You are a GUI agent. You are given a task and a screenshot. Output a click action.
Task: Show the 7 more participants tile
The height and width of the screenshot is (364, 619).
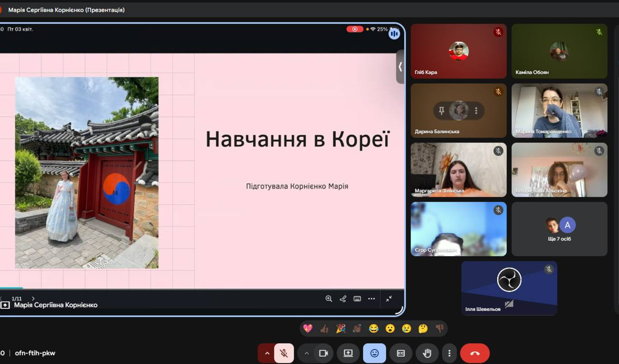[x=559, y=229]
